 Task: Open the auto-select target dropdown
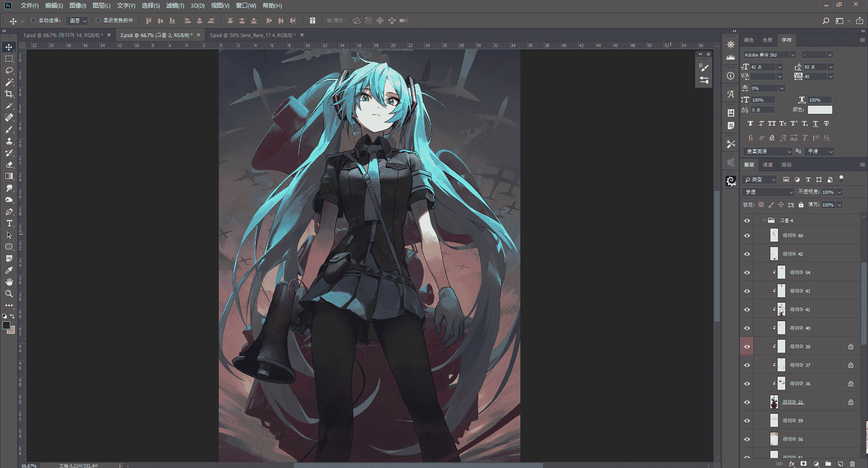pos(77,21)
